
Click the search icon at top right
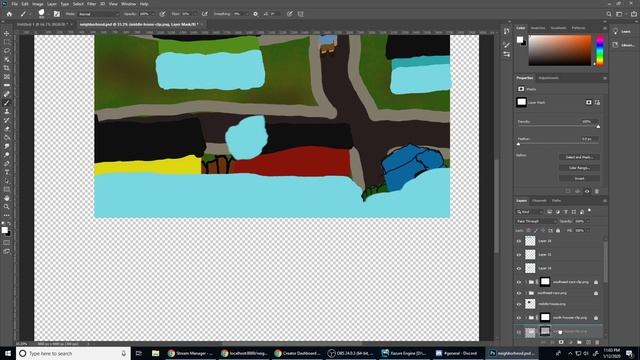(609, 14)
